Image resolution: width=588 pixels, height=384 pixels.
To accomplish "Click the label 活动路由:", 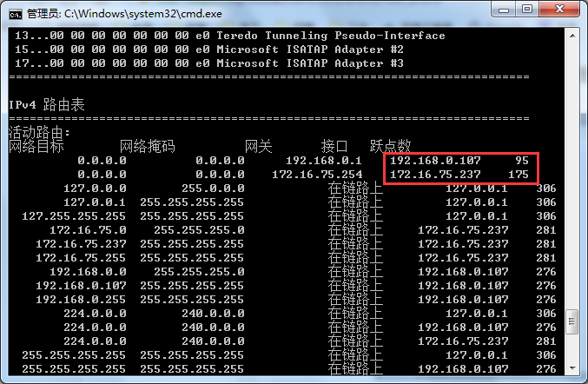I will [x=39, y=132].
